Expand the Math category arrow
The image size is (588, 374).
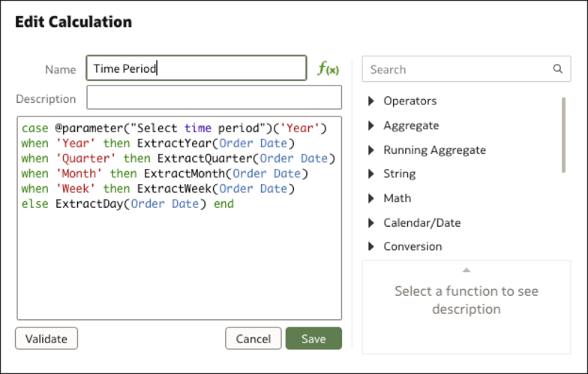click(x=371, y=198)
